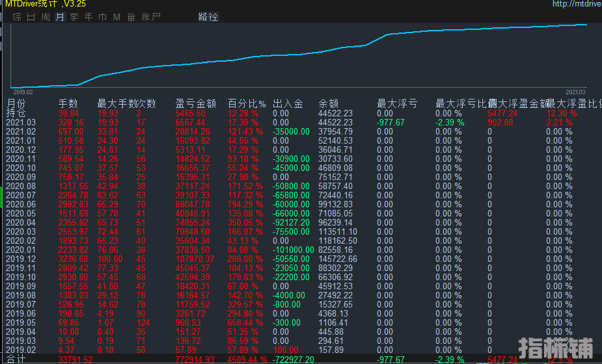Viewport: 602px width, 364px height.
Task: Click trade count 124
Action: point(143,322)
